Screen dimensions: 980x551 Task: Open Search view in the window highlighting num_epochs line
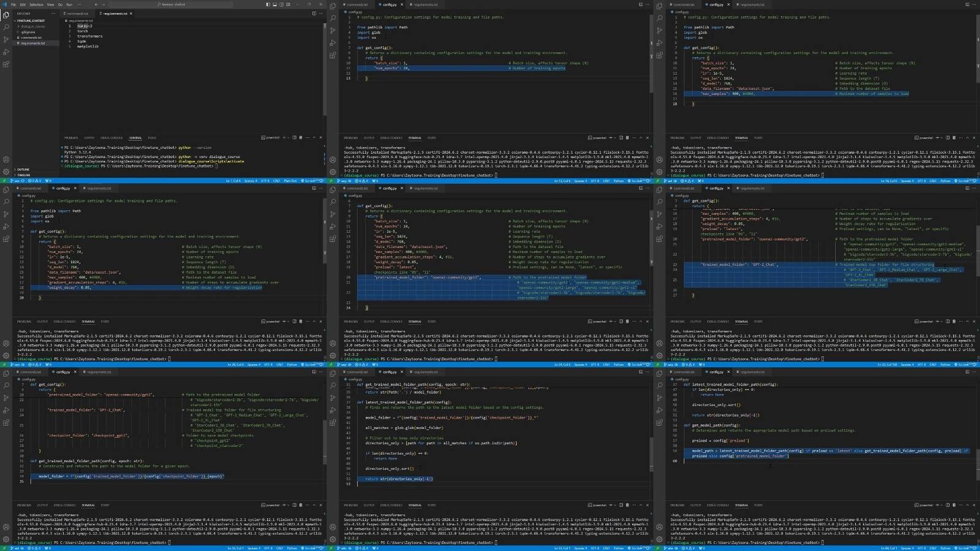click(333, 18)
